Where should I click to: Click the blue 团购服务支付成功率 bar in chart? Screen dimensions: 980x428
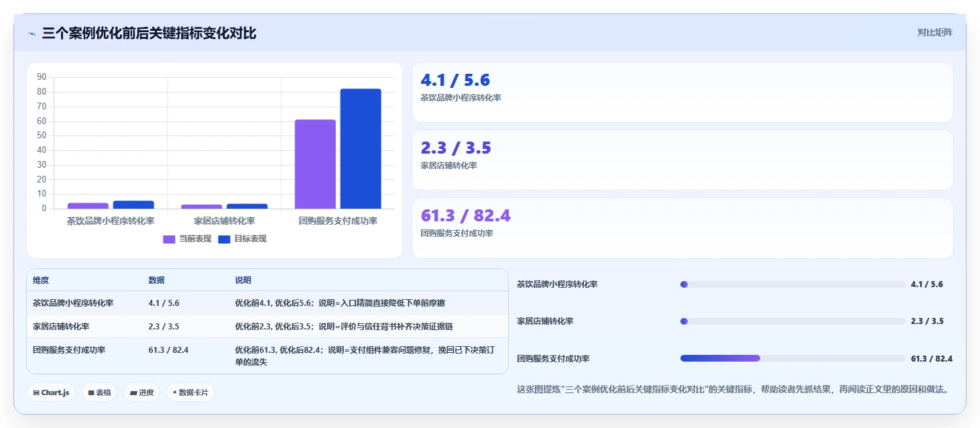point(361,149)
